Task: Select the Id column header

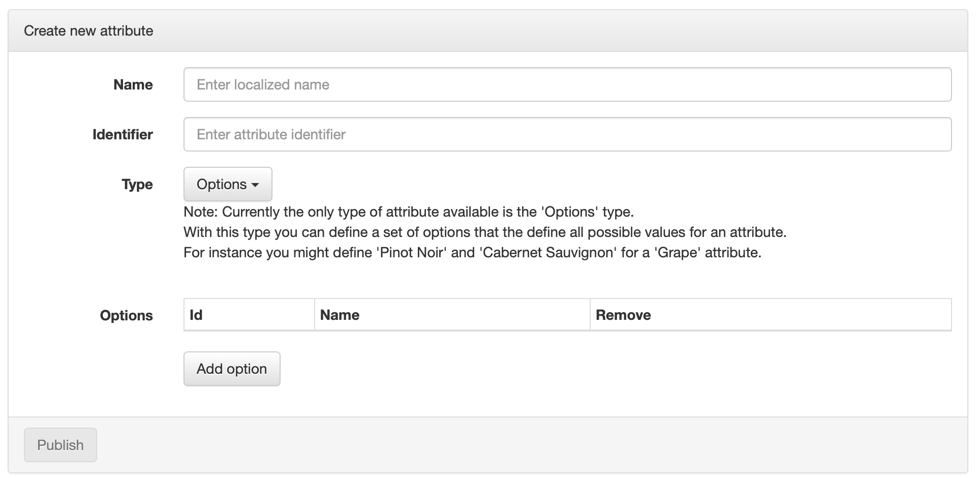Action: coord(196,315)
